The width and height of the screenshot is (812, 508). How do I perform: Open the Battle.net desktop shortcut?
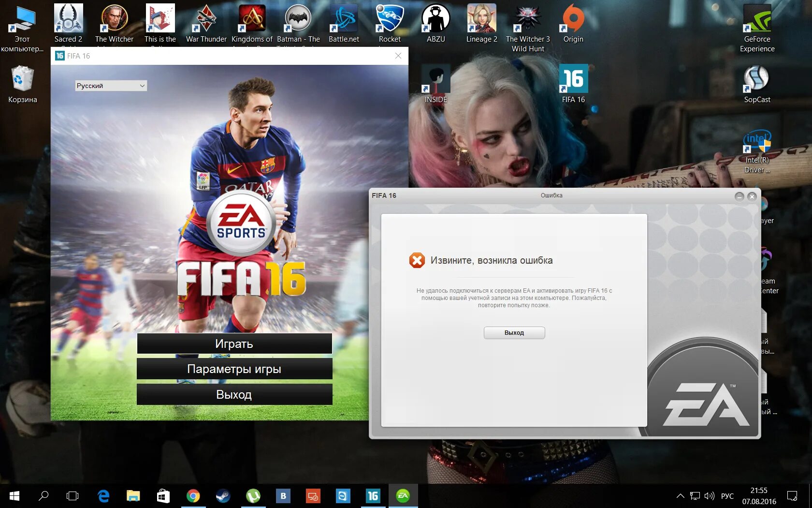[344, 23]
